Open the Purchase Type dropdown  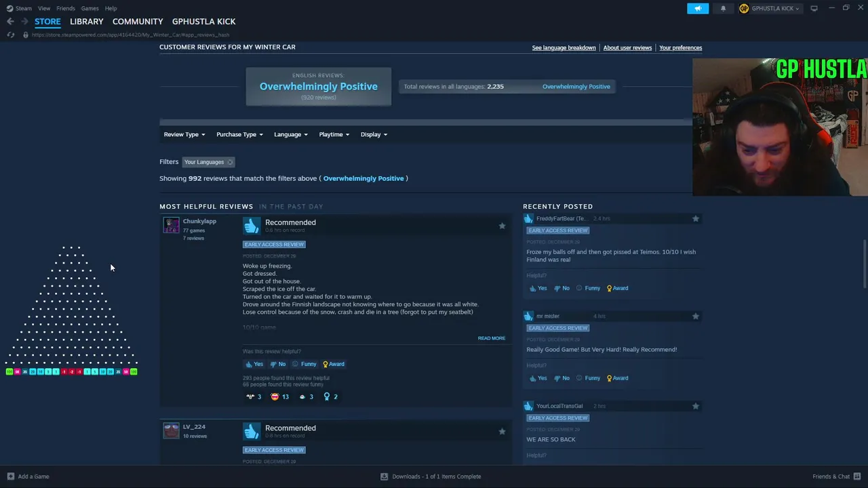pos(239,134)
